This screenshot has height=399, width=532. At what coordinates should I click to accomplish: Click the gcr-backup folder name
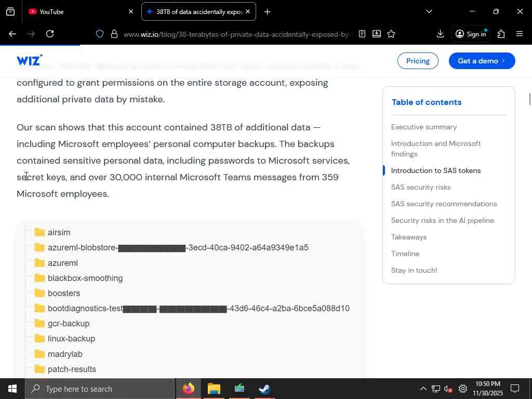(x=69, y=324)
